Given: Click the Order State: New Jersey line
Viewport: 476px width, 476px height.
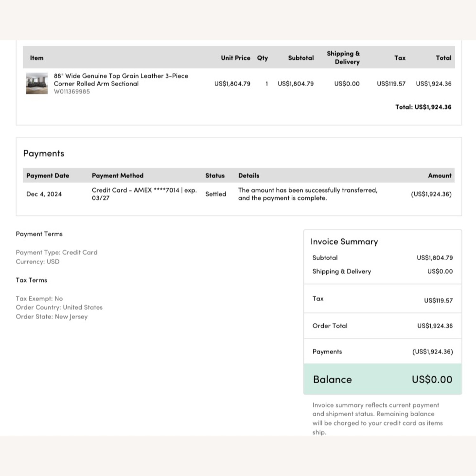Looking at the screenshot, I should 52,317.
